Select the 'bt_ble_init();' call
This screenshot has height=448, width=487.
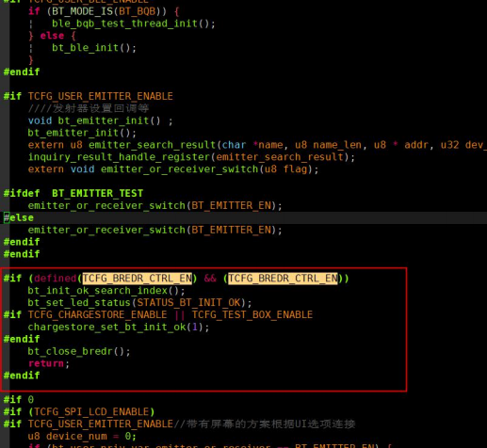point(94,48)
